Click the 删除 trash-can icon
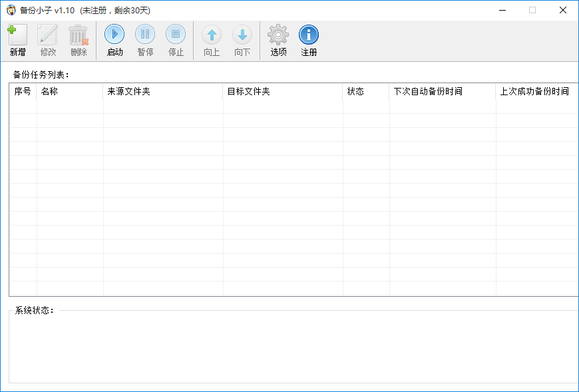 pos(79,35)
